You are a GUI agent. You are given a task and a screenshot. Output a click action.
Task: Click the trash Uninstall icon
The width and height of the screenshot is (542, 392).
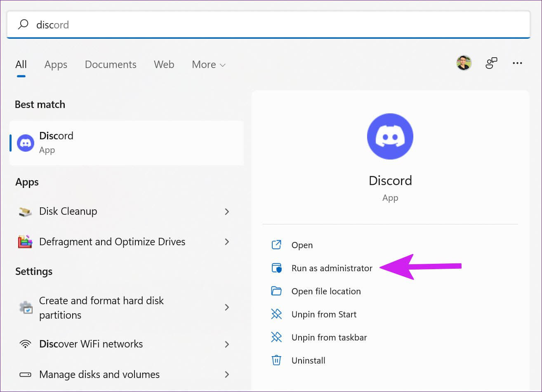point(276,360)
